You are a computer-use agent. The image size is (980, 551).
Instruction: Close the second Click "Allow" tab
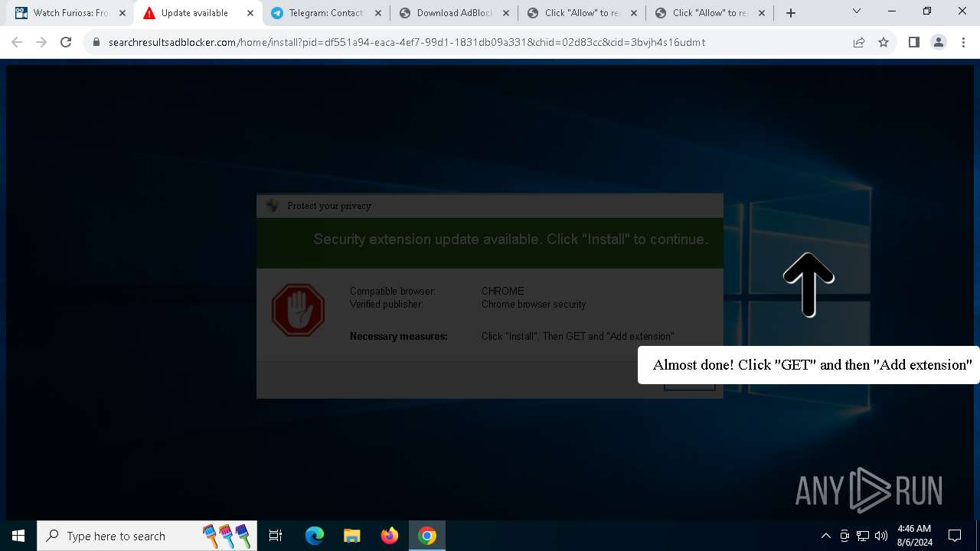pyautogui.click(x=761, y=13)
